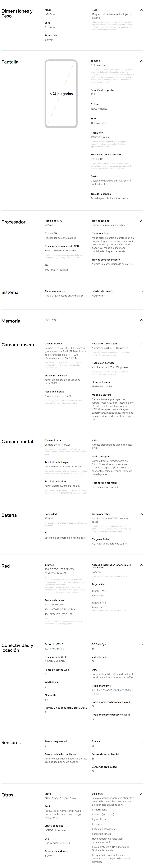Select the Cámara trasera heading text
The width and height of the screenshot is (146, 868).
(x=18, y=345)
